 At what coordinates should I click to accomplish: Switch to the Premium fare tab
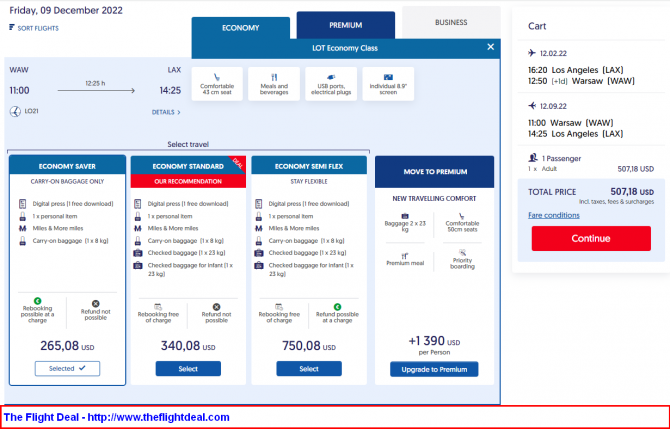coord(346,25)
